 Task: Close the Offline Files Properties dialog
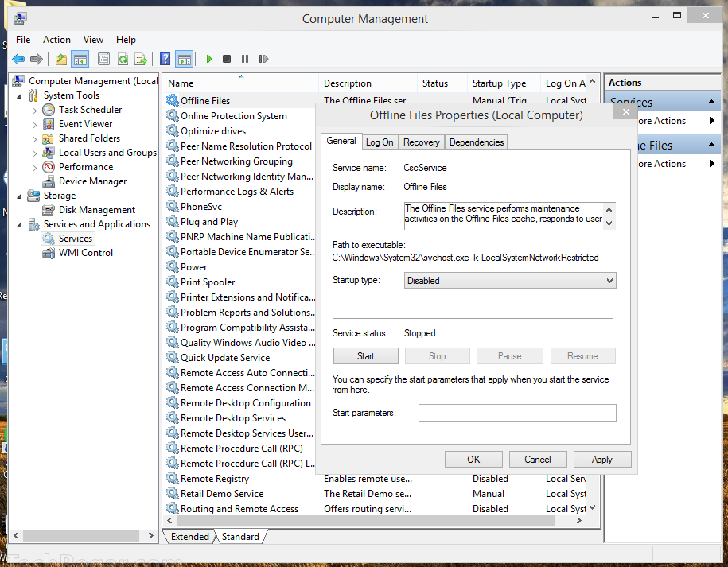point(625,111)
